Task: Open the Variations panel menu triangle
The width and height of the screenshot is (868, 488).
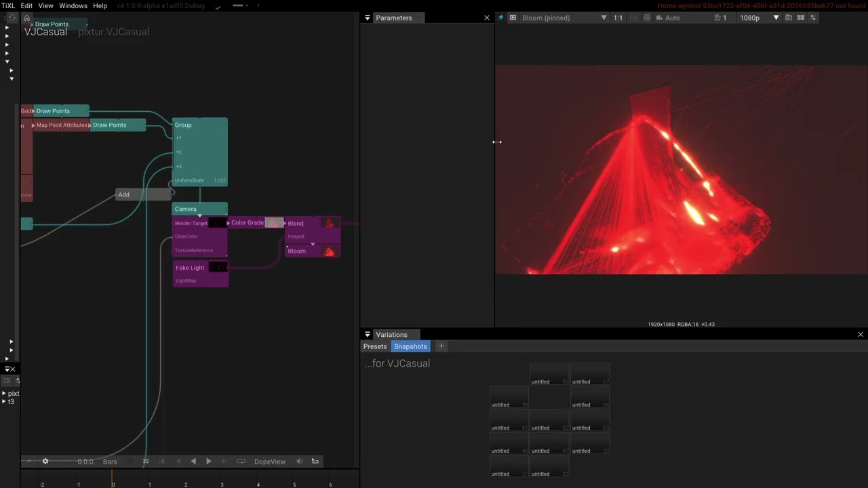Action: click(x=367, y=335)
